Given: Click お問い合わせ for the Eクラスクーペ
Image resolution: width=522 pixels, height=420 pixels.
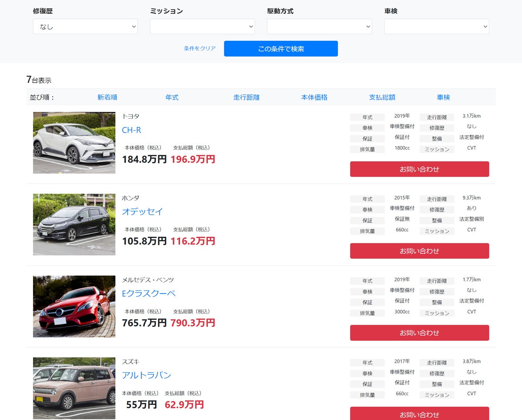Looking at the screenshot, I should (x=419, y=333).
